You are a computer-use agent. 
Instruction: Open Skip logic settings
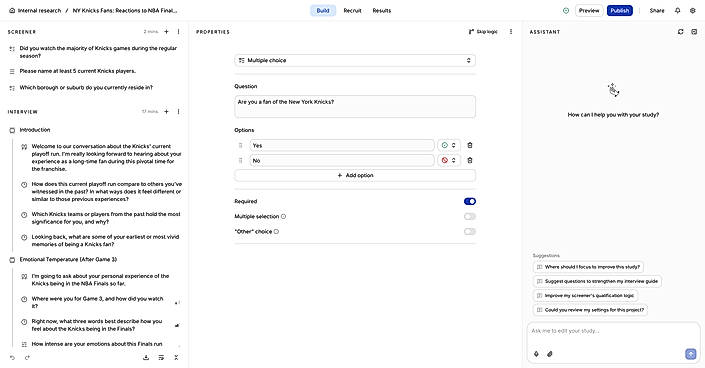pyautogui.click(x=483, y=31)
